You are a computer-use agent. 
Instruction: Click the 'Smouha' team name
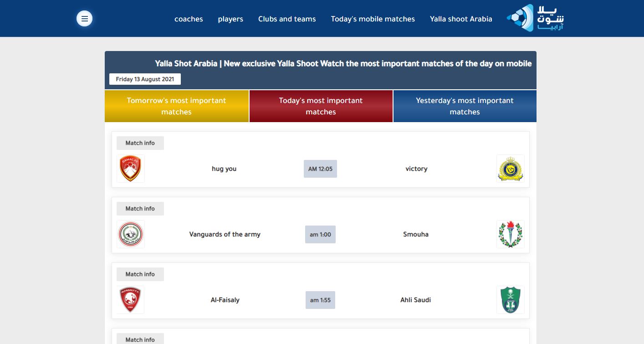(x=416, y=234)
